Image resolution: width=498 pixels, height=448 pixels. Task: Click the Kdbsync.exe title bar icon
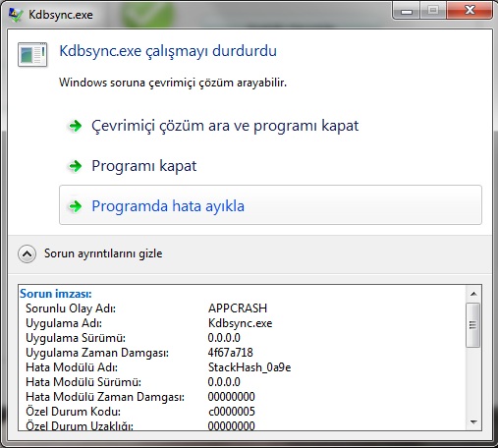(x=16, y=15)
